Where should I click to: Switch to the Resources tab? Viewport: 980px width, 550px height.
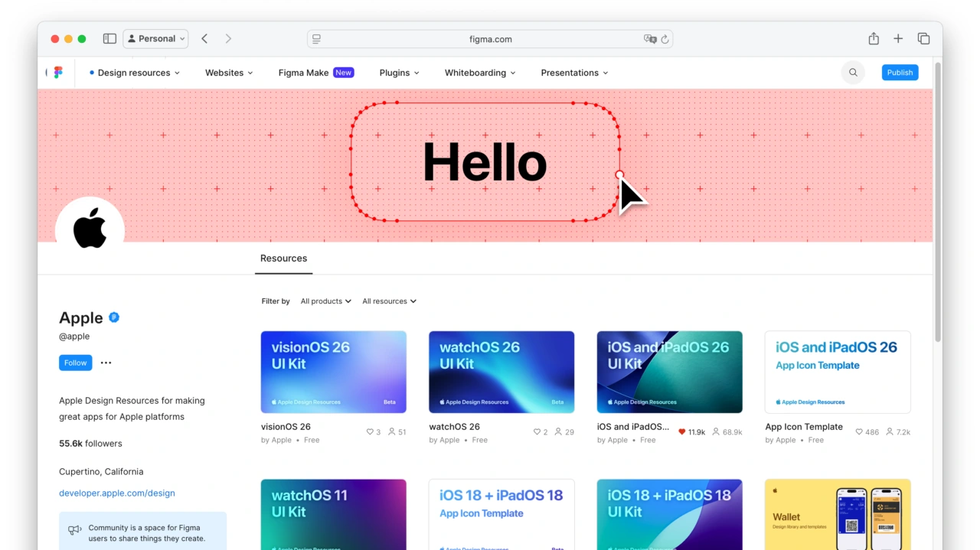[283, 259]
